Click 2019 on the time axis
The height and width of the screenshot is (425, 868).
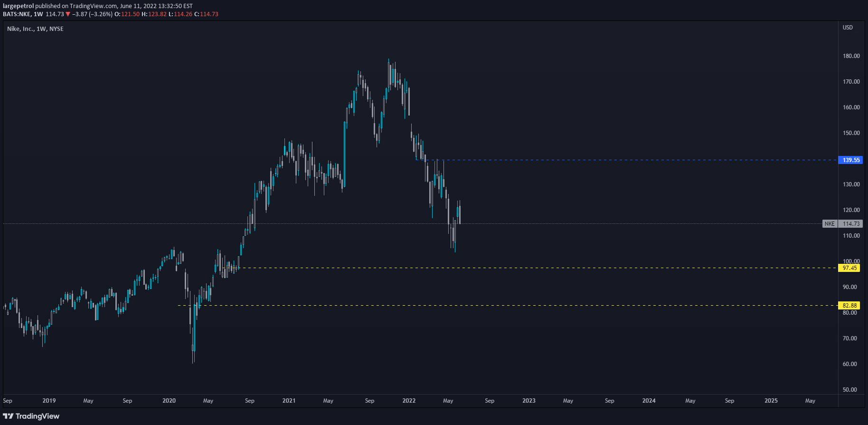[x=49, y=401]
